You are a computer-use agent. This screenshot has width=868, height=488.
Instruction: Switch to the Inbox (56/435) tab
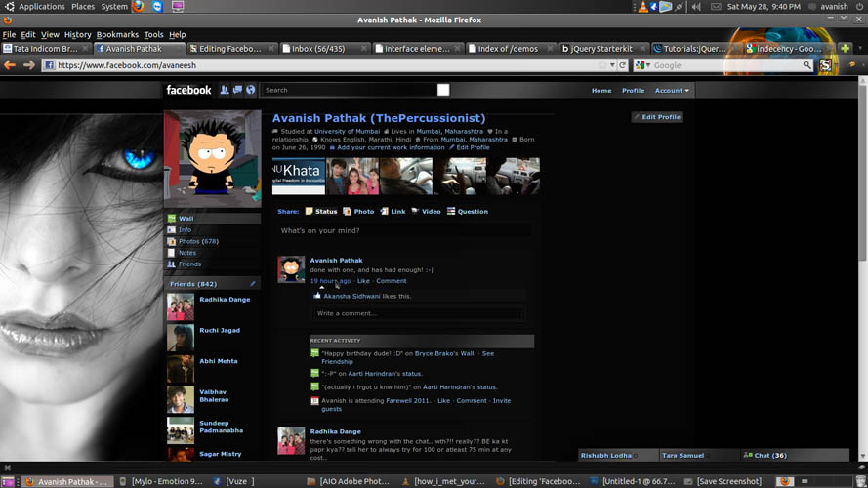coord(324,49)
